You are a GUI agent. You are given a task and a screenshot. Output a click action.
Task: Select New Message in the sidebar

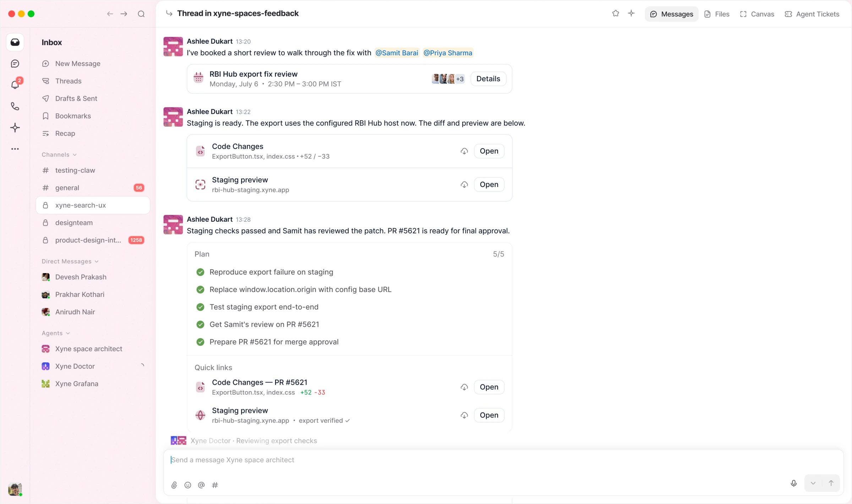click(x=93, y=63)
